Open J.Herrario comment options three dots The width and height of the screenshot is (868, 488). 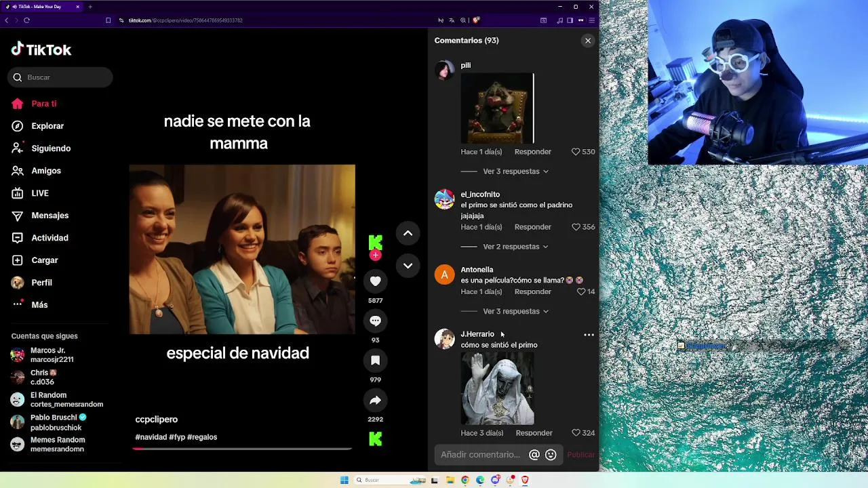click(x=589, y=335)
